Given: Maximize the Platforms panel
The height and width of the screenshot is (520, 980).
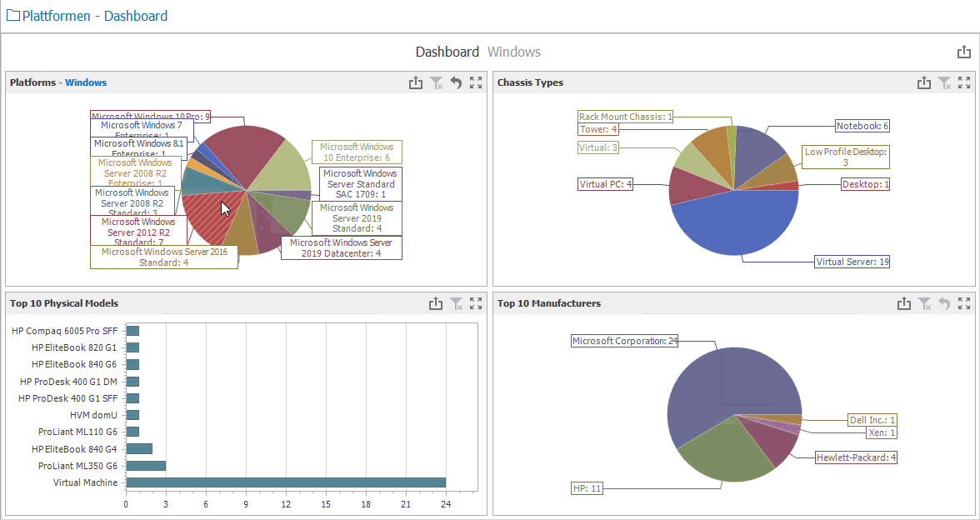Looking at the screenshot, I should click(477, 82).
